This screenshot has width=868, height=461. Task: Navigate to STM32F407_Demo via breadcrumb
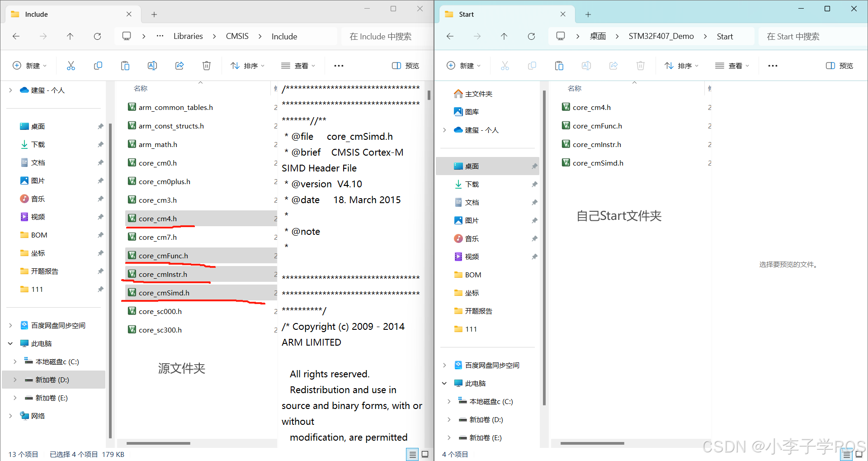tap(661, 36)
